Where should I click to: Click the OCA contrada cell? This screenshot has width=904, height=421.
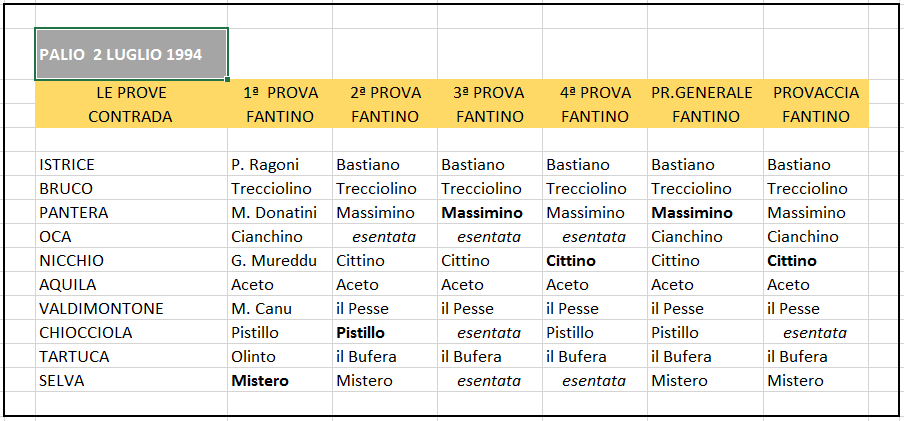tap(131, 236)
